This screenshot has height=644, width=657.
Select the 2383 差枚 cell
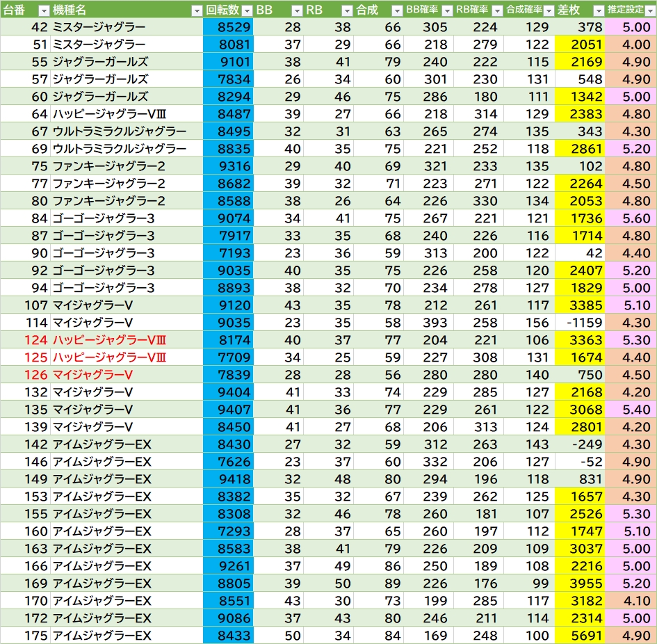(580, 114)
